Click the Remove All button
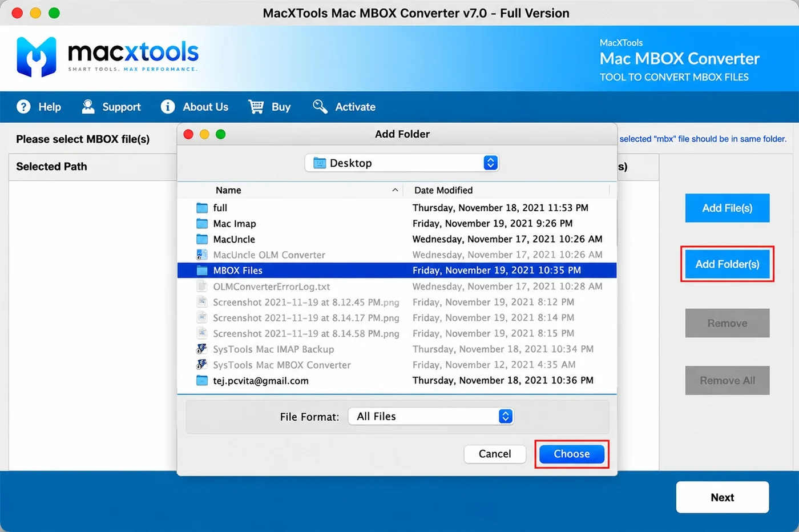 pyautogui.click(x=727, y=380)
